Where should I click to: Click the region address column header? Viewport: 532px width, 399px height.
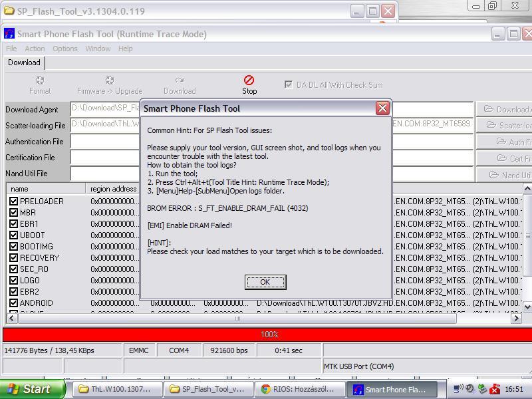point(112,189)
